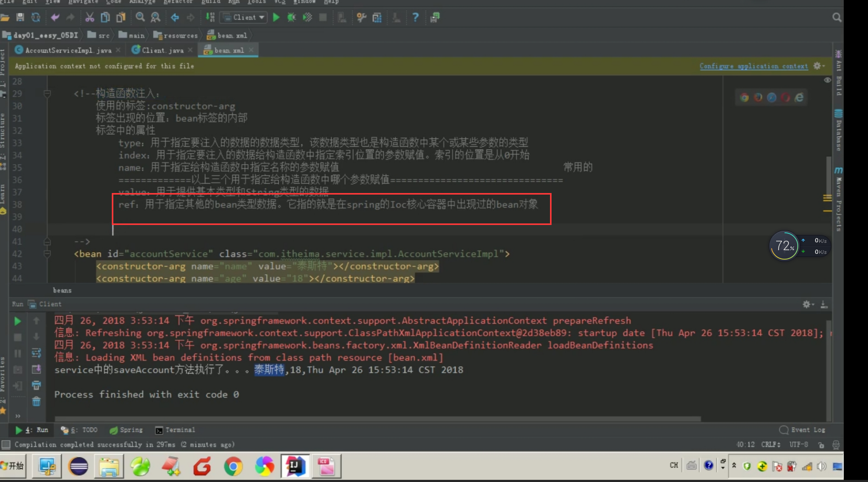Change UTF-8 file encoding
Image resolution: width=868 pixels, height=482 pixels.
(x=799, y=445)
